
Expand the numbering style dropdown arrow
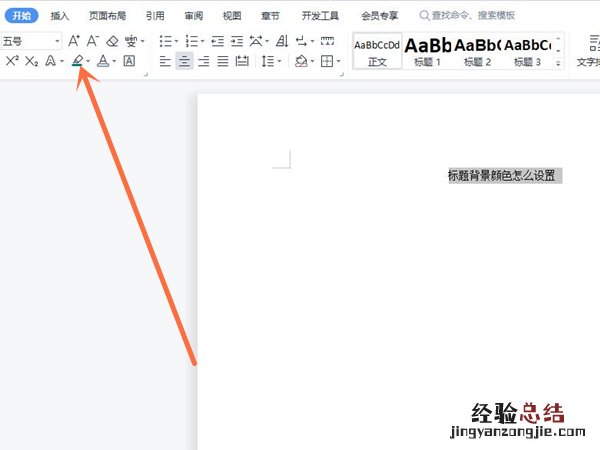(202, 41)
